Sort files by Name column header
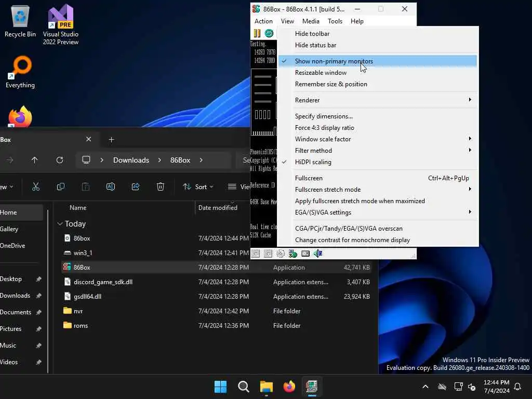532x399 pixels. click(x=78, y=208)
